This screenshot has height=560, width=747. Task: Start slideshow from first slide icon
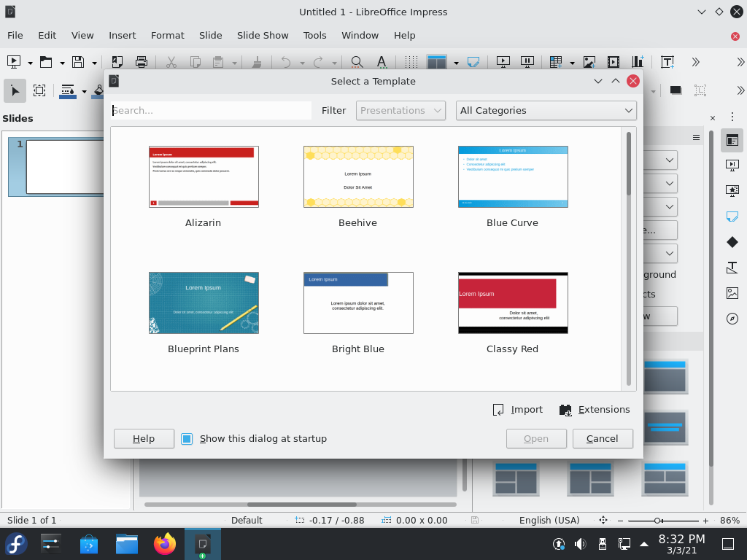point(14,62)
